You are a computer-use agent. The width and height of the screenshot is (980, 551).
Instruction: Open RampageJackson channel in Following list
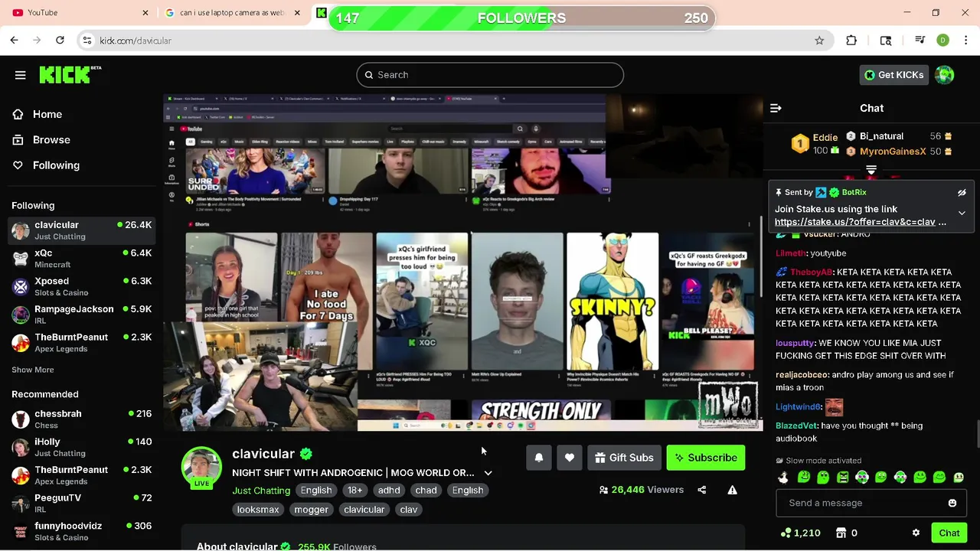point(81,315)
